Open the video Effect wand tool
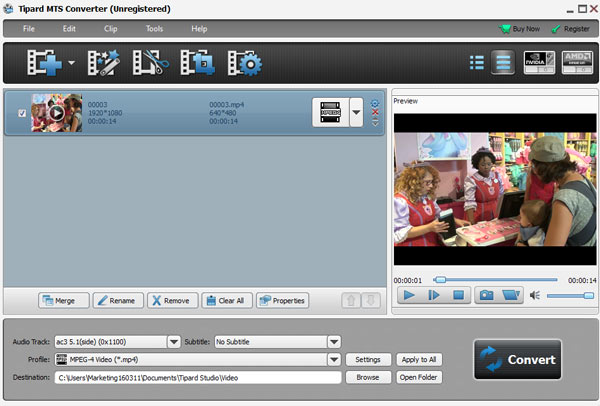Viewport: 600px width, 406px height. coord(104,62)
